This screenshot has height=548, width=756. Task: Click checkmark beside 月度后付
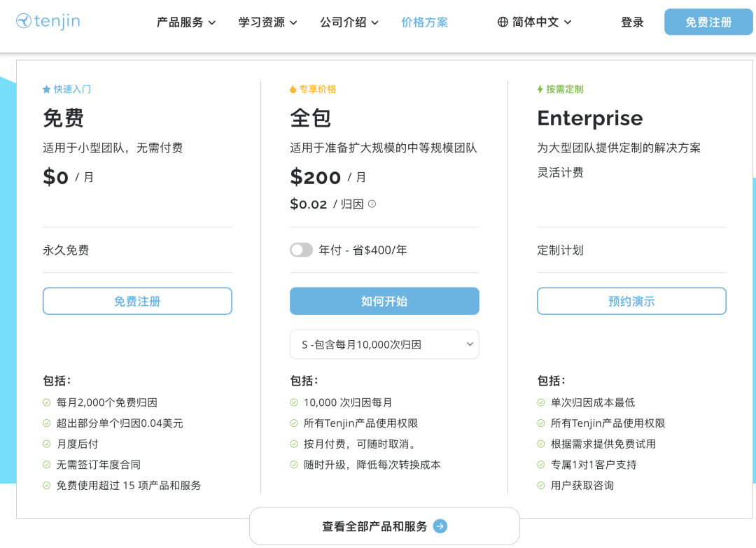[x=47, y=444]
